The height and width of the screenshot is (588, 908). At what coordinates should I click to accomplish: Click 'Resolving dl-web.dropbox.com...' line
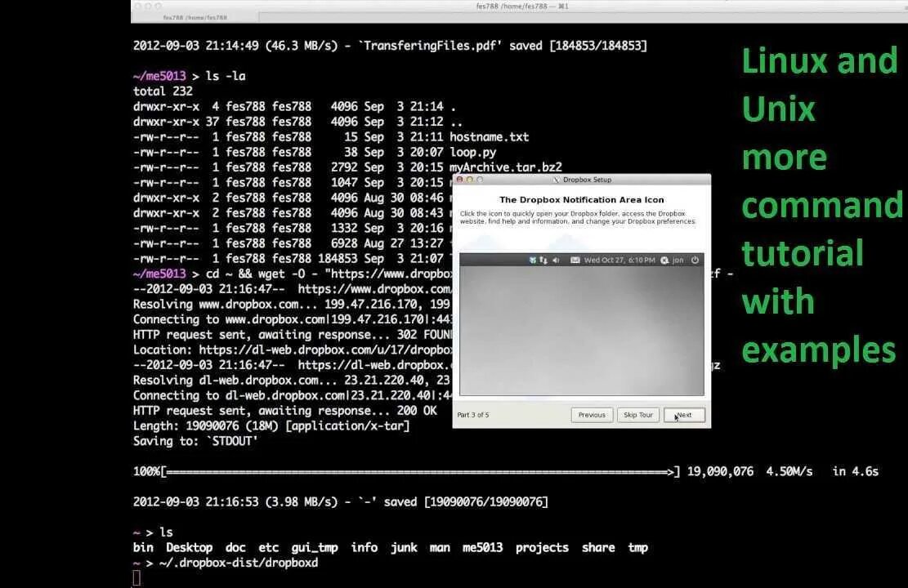(x=291, y=381)
